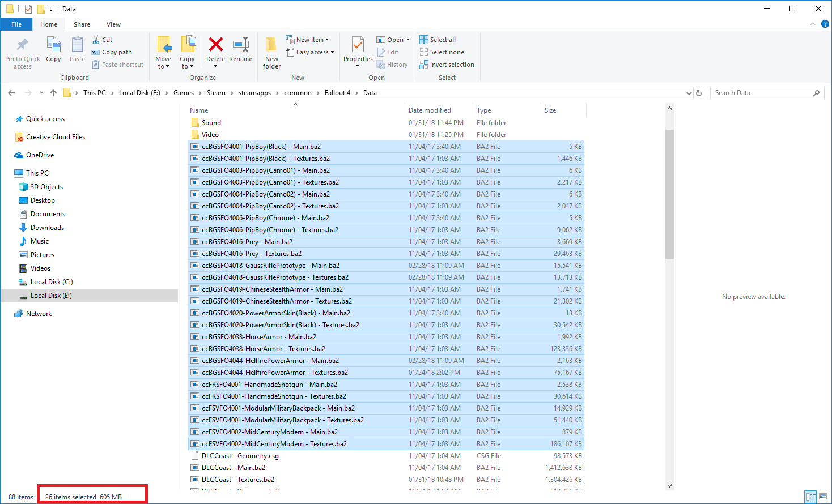Click the Properties checkmark icon
Viewport: 832px width, 504px height.
click(x=358, y=44)
